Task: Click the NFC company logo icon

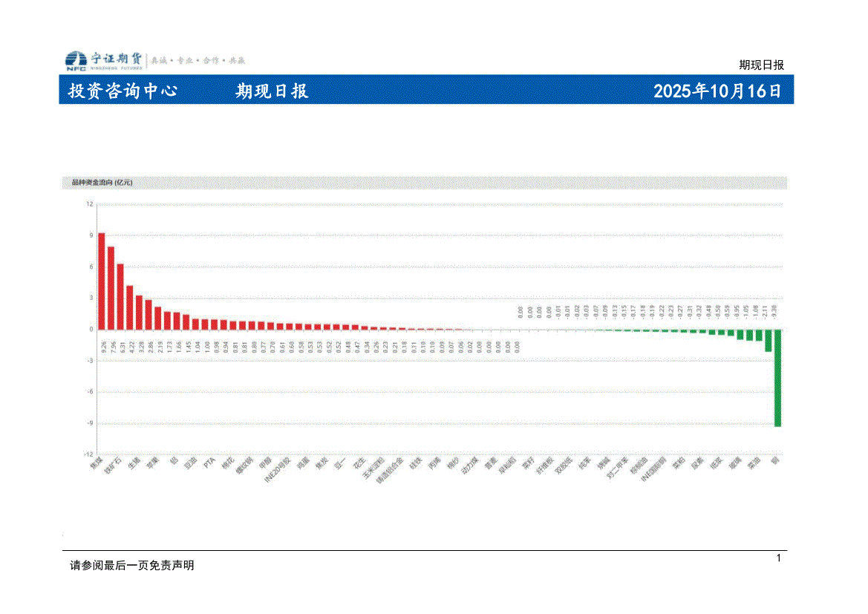Action: click(x=75, y=61)
